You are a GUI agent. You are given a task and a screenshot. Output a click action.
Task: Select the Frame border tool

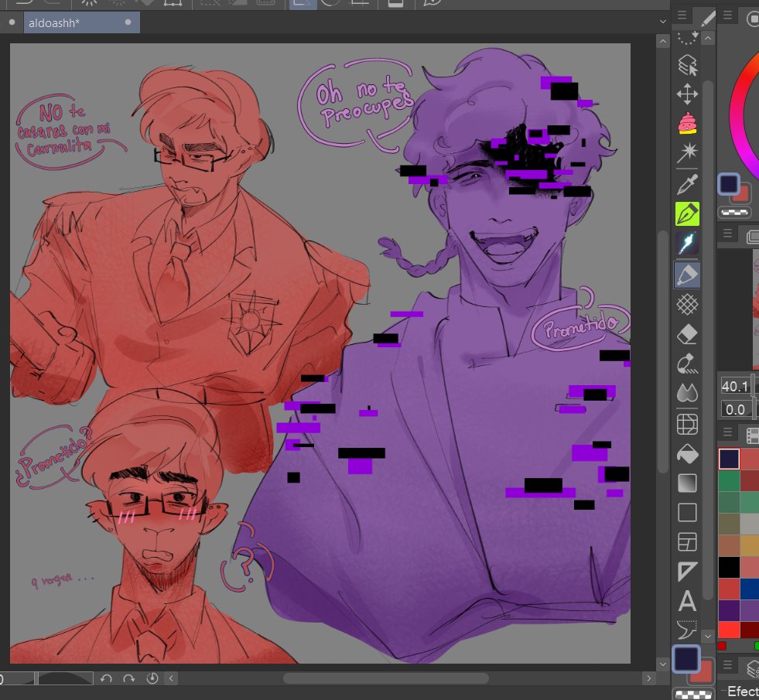(687, 541)
